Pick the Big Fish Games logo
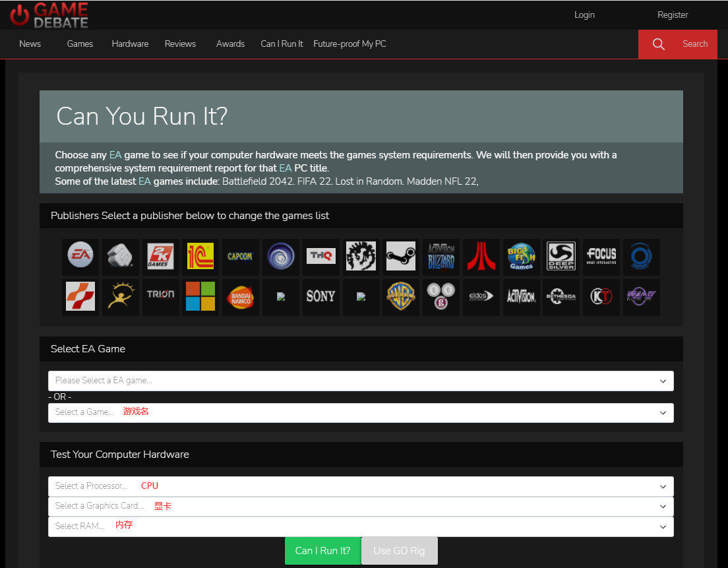Image resolution: width=728 pixels, height=568 pixels. 521,256
